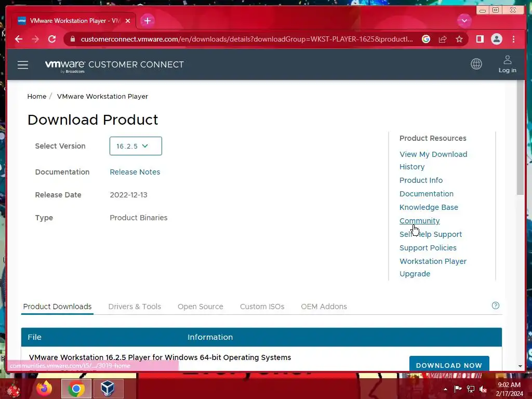Click the DOWNLOAD NOW button
Viewport: 532px width, 399px height.
point(449,364)
